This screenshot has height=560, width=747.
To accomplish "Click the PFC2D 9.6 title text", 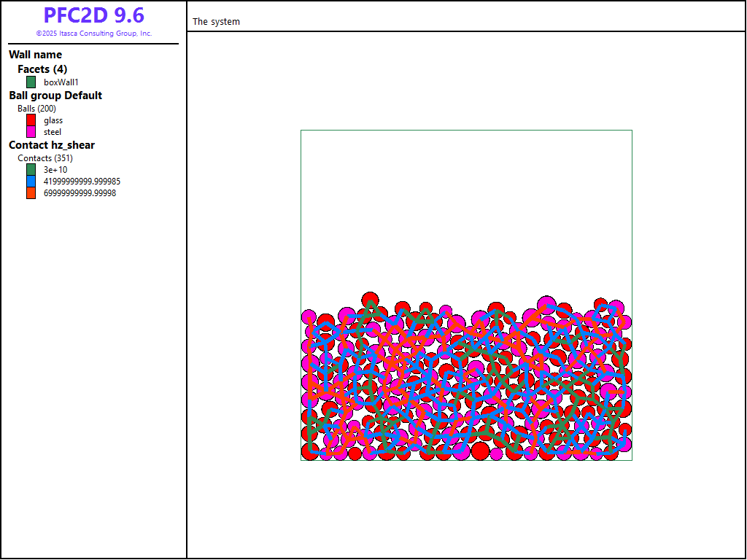I will (93, 15).
